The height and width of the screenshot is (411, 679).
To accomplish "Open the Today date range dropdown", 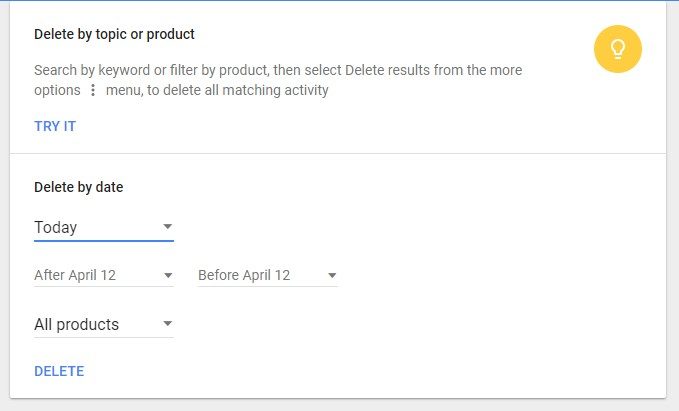I will (x=104, y=227).
